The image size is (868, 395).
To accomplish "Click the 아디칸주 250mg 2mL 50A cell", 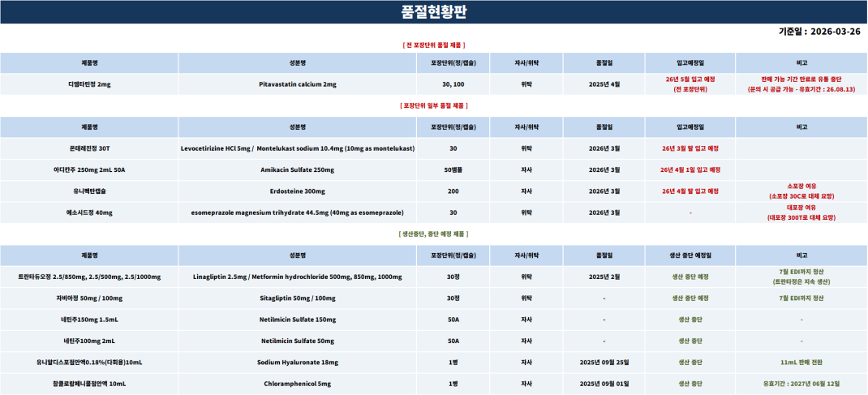I will coord(89,170).
